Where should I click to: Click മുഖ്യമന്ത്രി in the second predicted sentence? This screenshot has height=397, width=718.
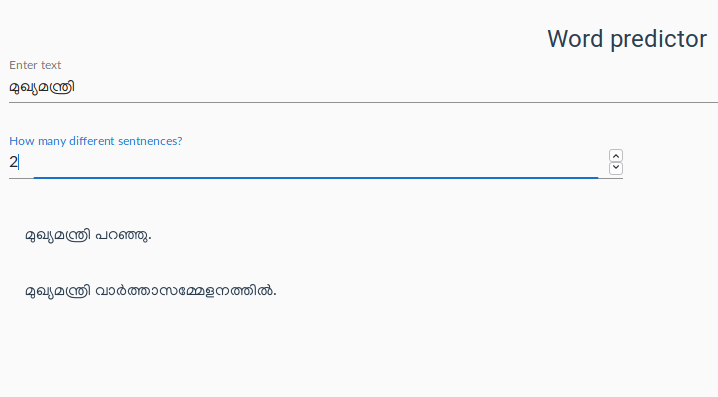pyautogui.click(x=58, y=291)
